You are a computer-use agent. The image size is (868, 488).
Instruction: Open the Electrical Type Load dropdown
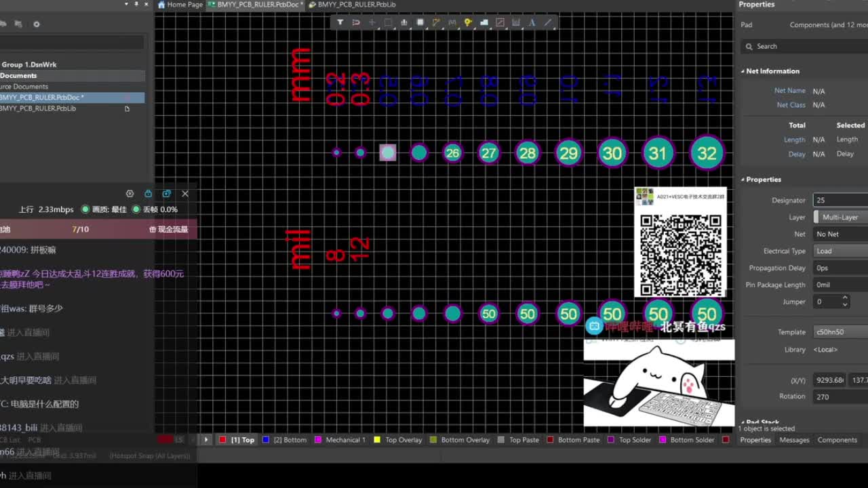pyautogui.click(x=840, y=251)
